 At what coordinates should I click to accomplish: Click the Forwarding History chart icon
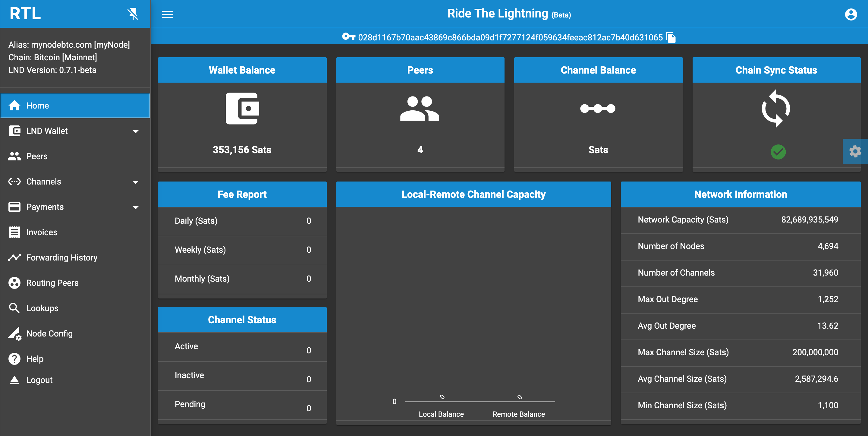pos(14,257)
